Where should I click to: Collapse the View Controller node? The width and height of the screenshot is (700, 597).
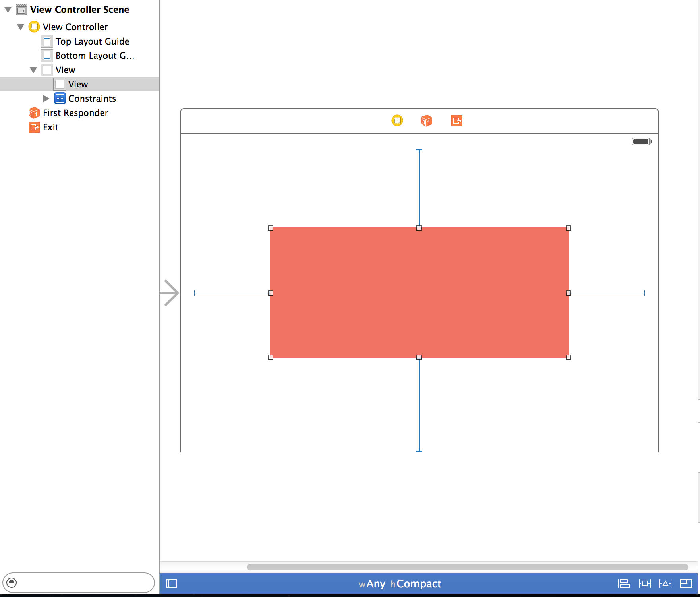[20, 27]
